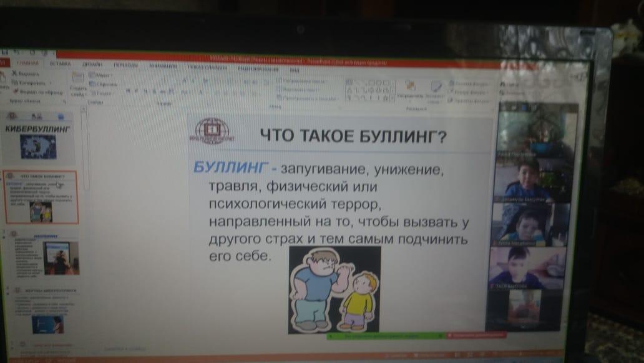Toggle Примечания comments in the status bar
Image resolution: width=644 pixels, height=363 pixels.
(x=429, y=355)
